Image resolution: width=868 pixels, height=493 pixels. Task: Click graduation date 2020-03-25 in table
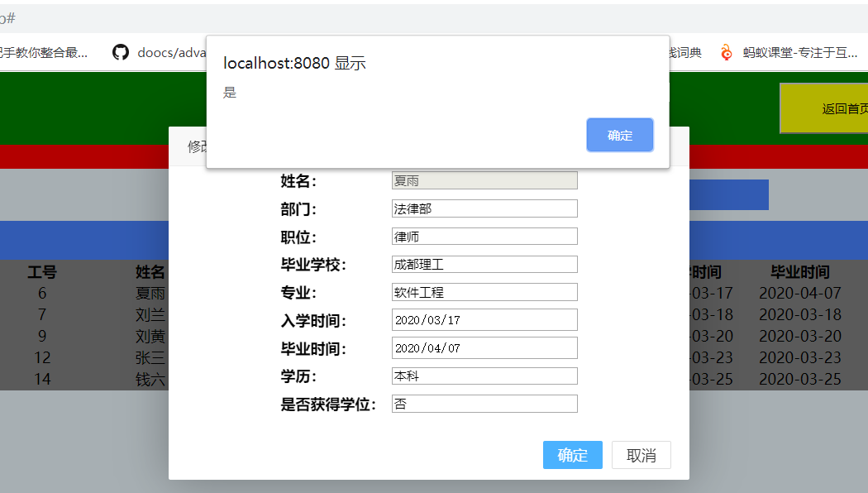coord(800,380)
